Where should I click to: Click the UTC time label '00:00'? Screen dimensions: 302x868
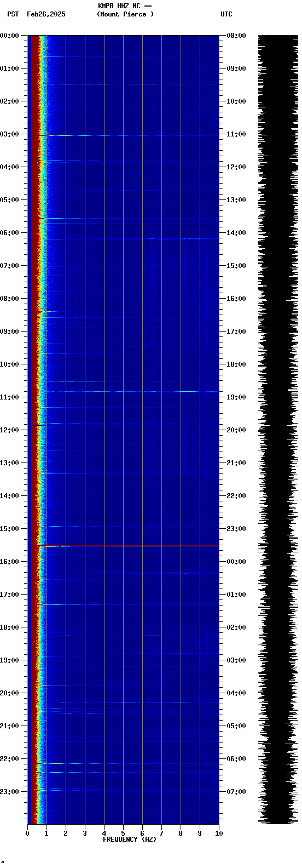click(236, 562)
